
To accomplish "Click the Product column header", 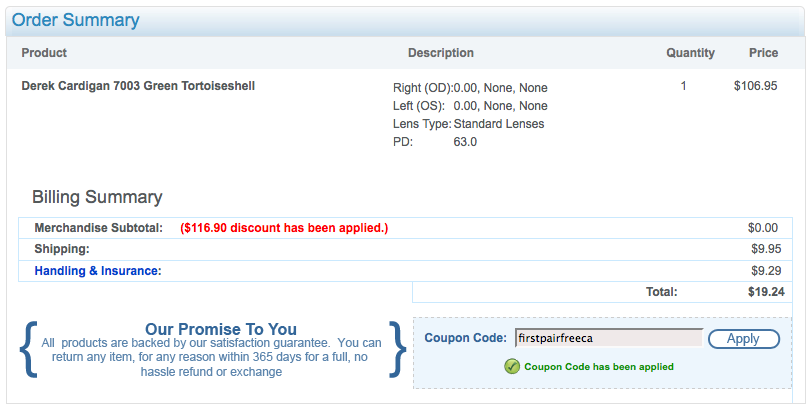I will (x=44, y=53).
